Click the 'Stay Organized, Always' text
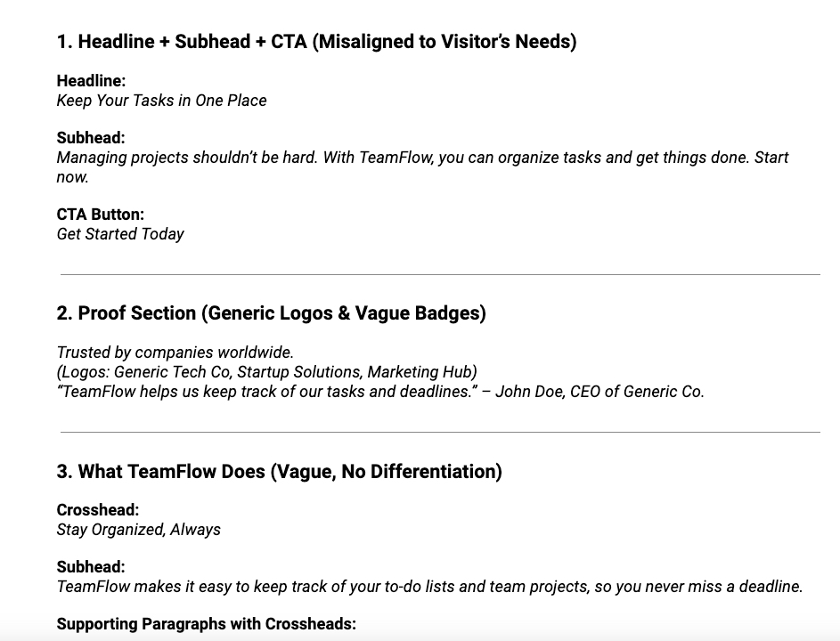Viewport: 840px width, 641px height. [139, 530]
